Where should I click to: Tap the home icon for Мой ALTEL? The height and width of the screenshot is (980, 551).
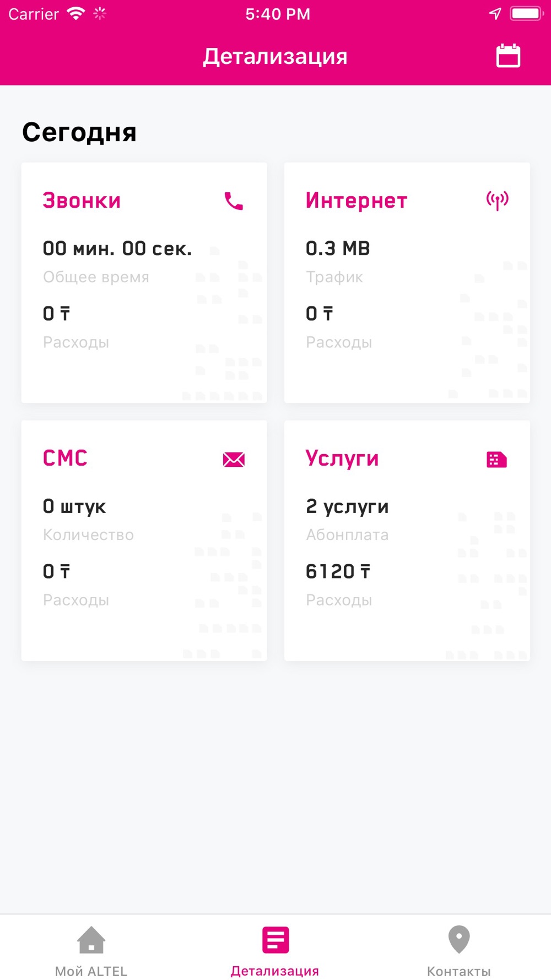(x=91, y=940)
